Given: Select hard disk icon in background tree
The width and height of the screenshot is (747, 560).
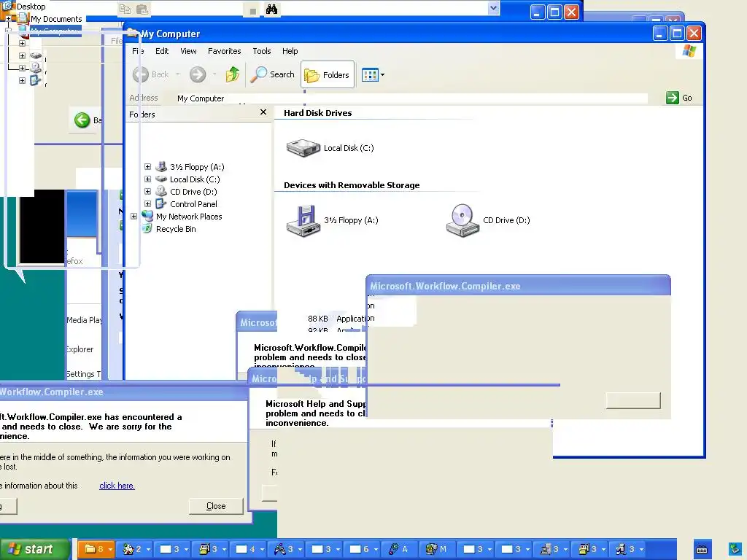Looking at the screenshot, I should pyautogui.click(x=36, y=55).
